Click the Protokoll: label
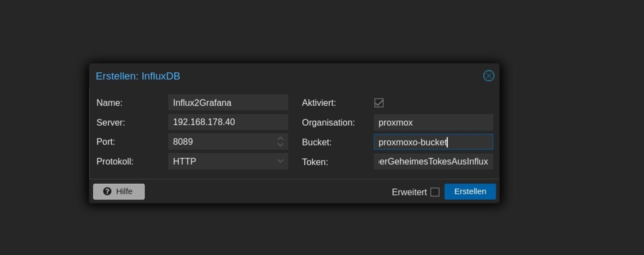This screenshot has height=255, width=644. point(115,162)
